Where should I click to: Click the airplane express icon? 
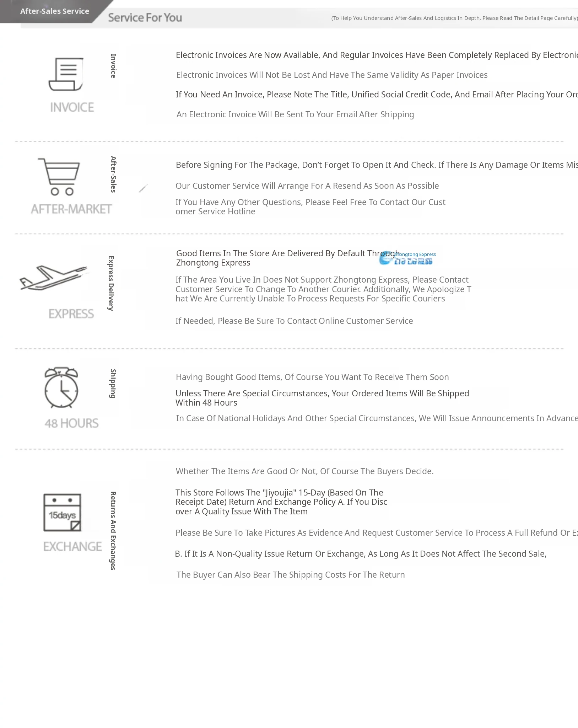click(x=53, y=277)
